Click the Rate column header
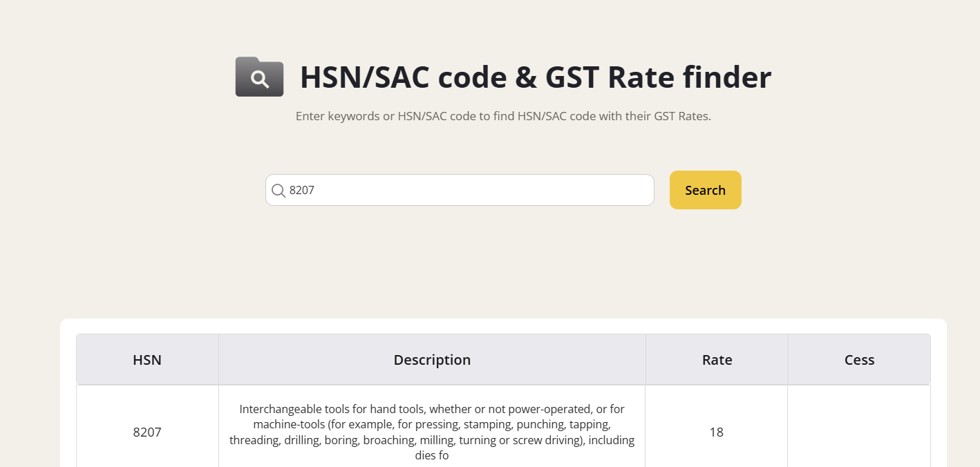Screen dimensions: 980x467 pos(717,360)
